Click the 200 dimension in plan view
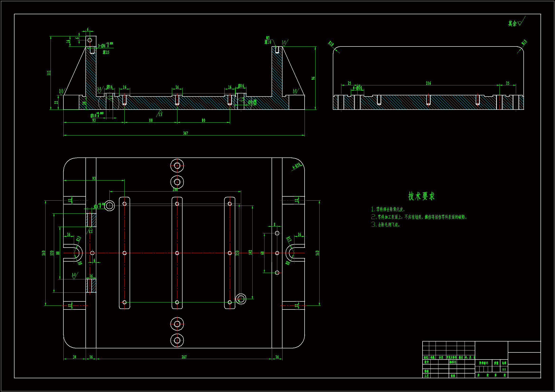 point(175,190)
